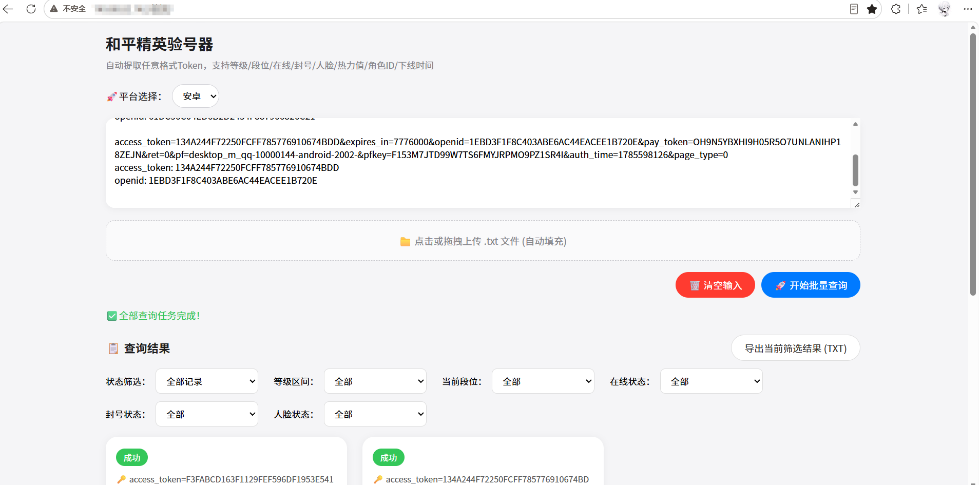Click the browser address bar
The image size is (980, 485).
coord(462,9)
